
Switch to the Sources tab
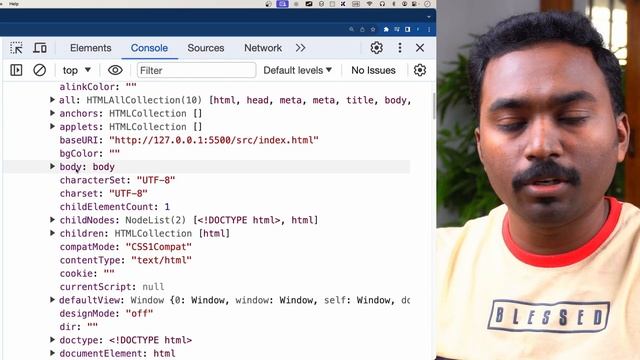click(206, 48)
